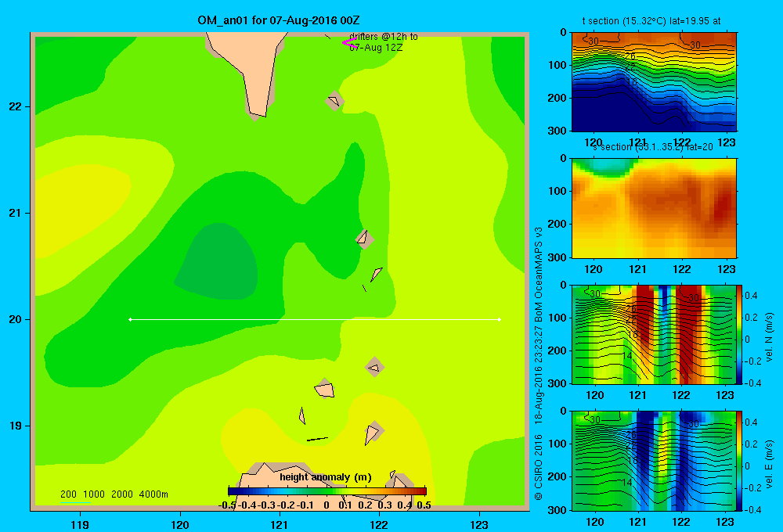Click the 't section (15..32°C) lat=19.95' title
The height and width of the screenshot is (532, 783).
click(x=651, y=21)
